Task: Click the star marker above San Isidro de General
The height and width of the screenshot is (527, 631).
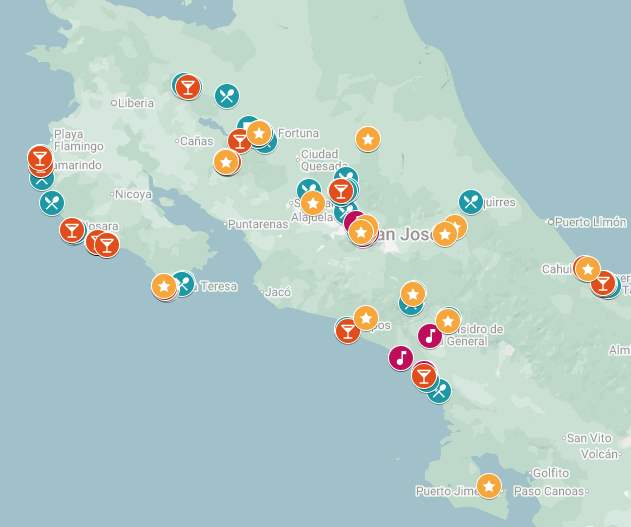Action: (x=447, y=321)
